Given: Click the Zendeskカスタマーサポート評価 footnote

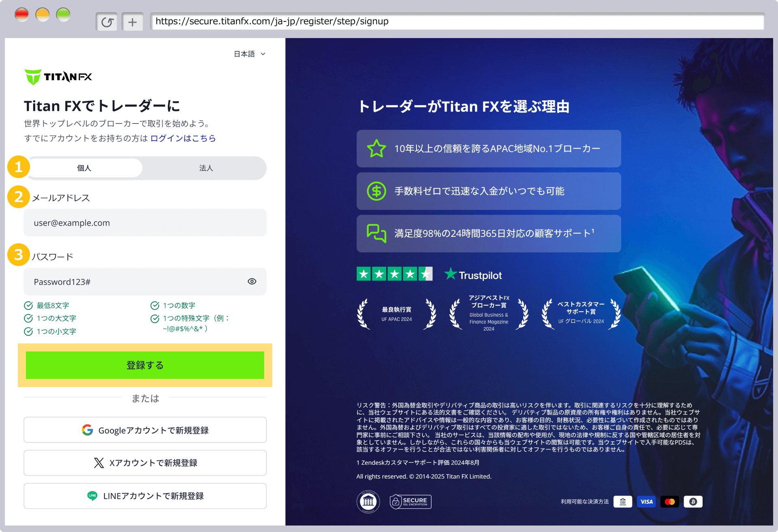Looking at the screenshot, I should (x=418, y=462).
